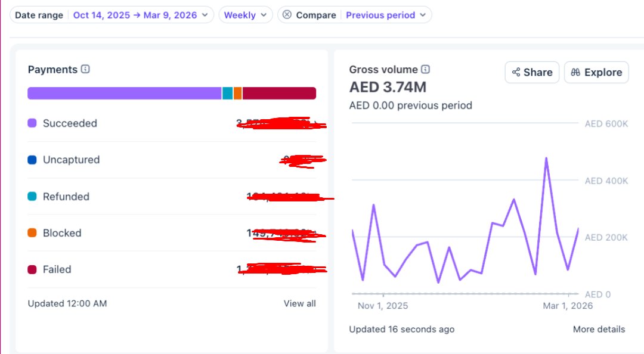This screenshot has height=354, width=644.
Task: Click the Payments info icon
Action: click(x=85, y=69)
